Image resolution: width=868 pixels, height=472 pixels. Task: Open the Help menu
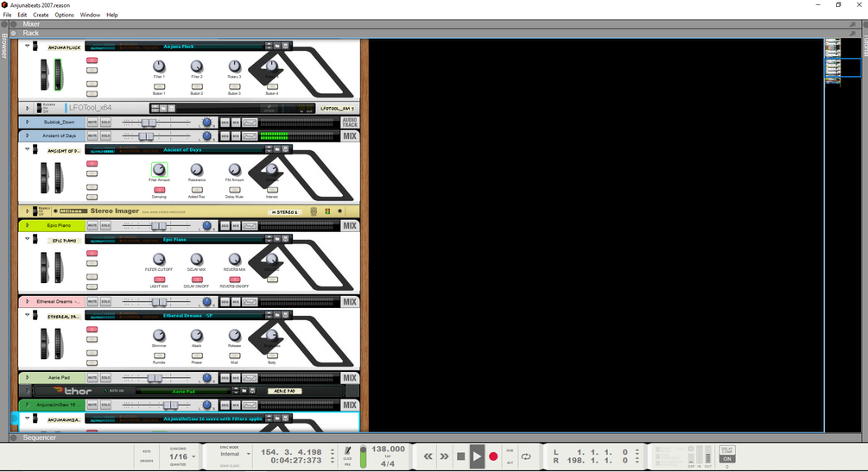111,15
